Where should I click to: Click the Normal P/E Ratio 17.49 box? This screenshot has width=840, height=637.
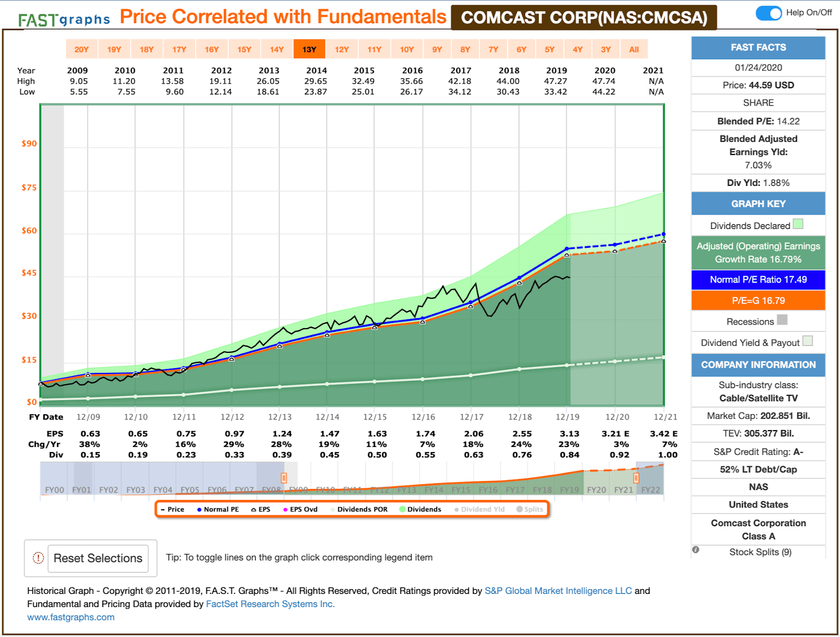click(x=759, y=279)
